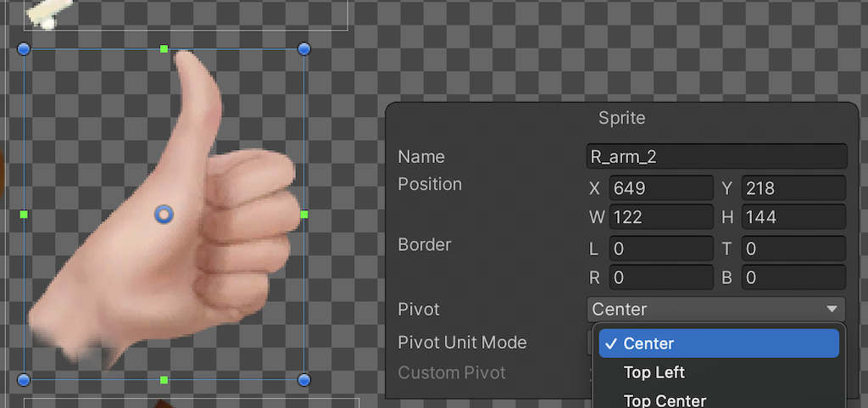Screen dimensions: 868x408
Task: Click the top-right blue corner handle
Action: pos(304,49)
